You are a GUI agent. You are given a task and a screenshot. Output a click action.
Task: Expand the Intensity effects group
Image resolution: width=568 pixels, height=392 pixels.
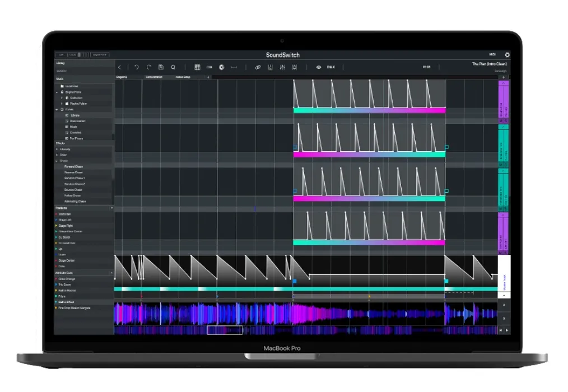click(57, 150)
